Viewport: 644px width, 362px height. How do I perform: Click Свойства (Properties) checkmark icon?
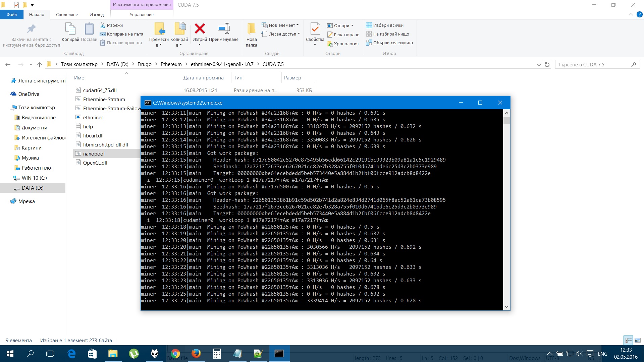[x=315, y=29]
